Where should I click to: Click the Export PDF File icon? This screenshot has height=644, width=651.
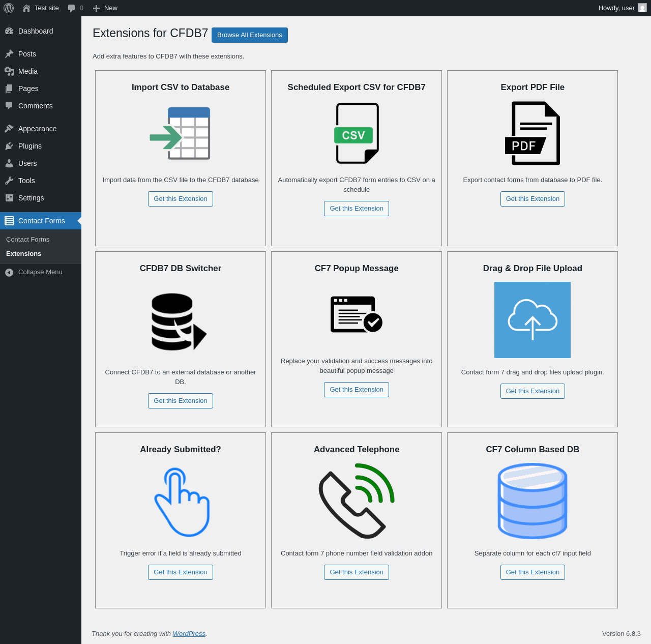coord(532,133)
